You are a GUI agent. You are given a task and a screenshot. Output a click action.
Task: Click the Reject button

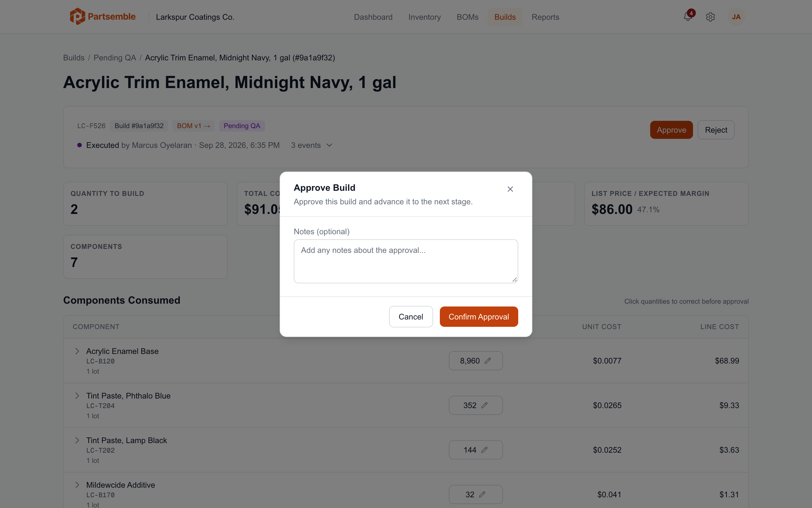coord(716,130)
